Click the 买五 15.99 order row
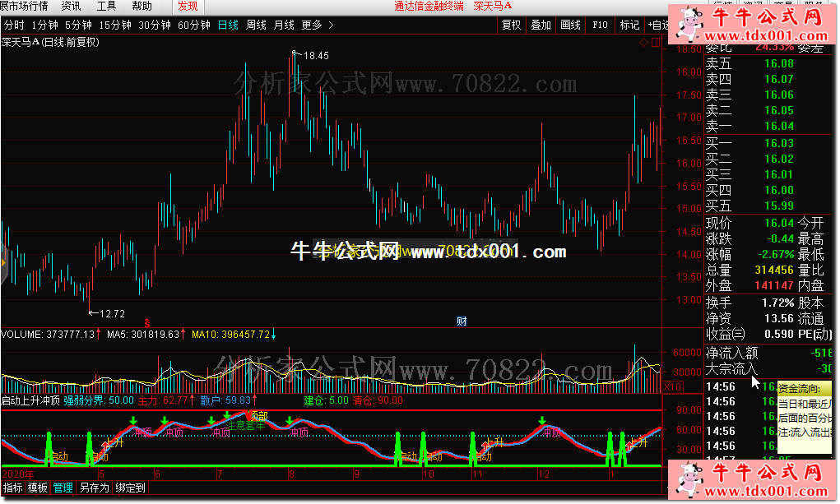Screen dimensions: 840x504 click(750, 206)
